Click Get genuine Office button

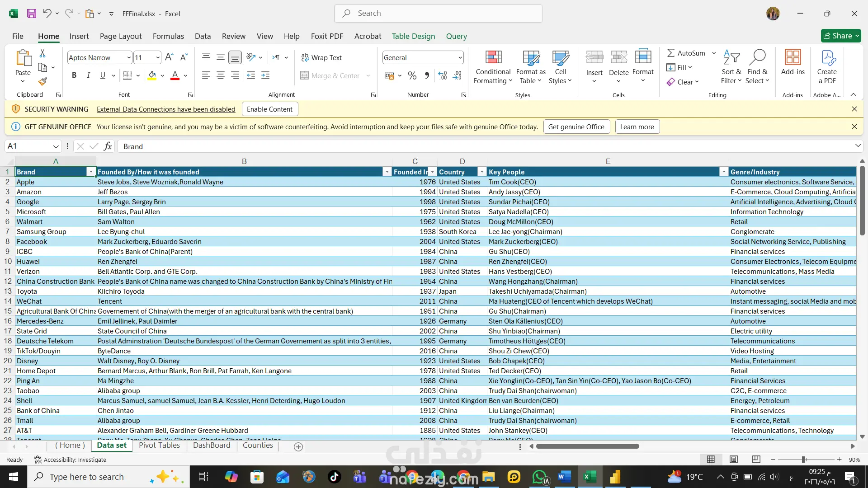[x=576, y=127]
